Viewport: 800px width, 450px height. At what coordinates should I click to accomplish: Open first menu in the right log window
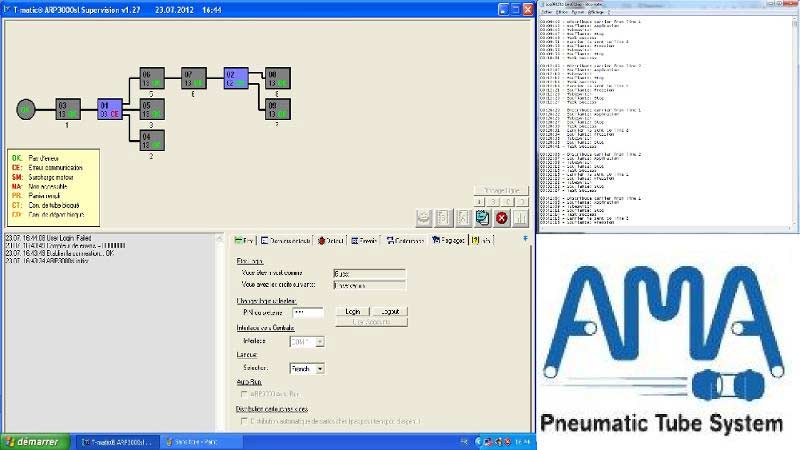point(547,11)
